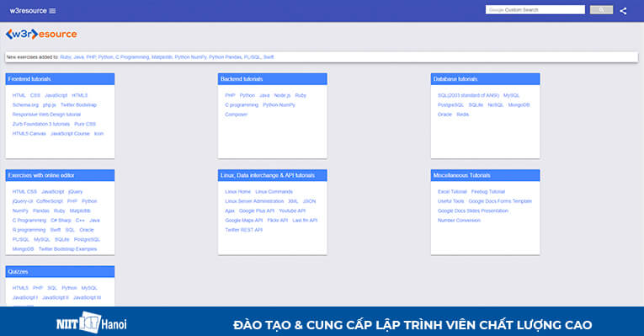Screen dimensions: 644x336
Task: Open the Redis link
Action: click(462, 115)
